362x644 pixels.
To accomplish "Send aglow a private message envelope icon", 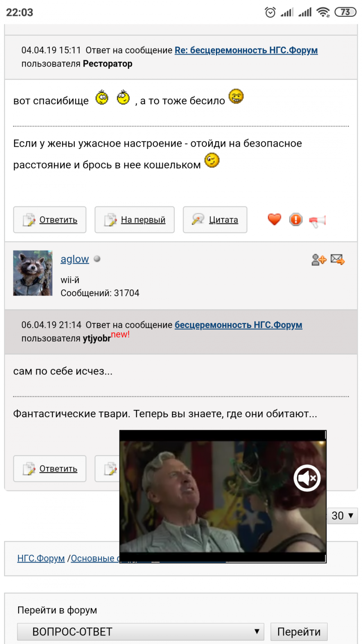I will click(x=338, y=260).
